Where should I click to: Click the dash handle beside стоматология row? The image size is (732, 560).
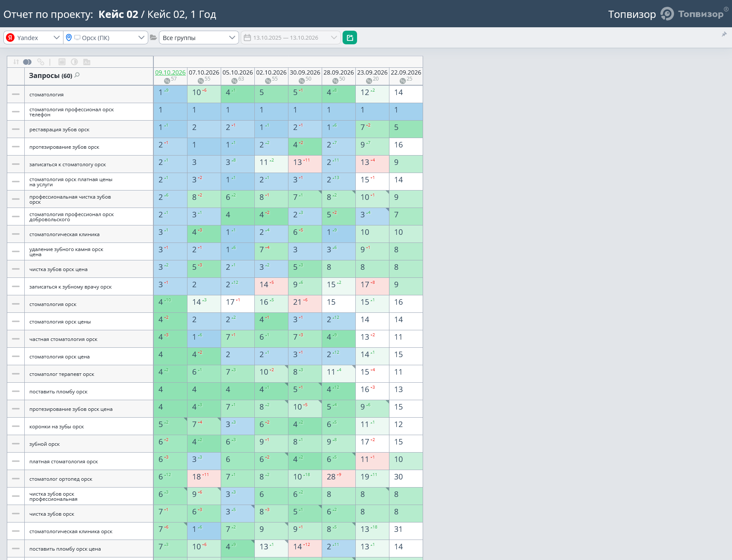point(16,94)
